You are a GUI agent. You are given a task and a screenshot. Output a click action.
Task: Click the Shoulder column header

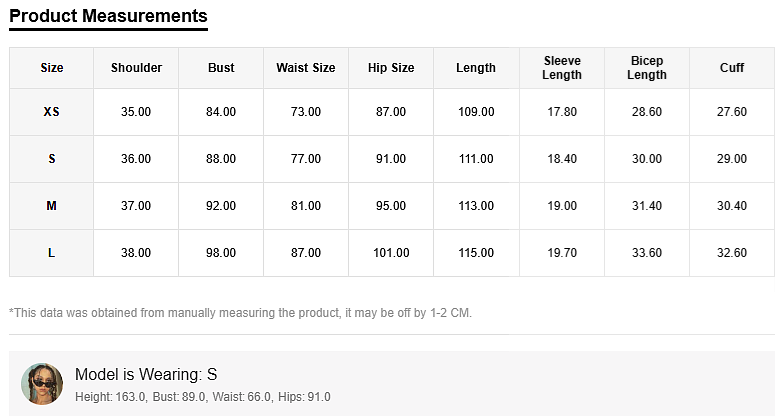coord(136,68)
